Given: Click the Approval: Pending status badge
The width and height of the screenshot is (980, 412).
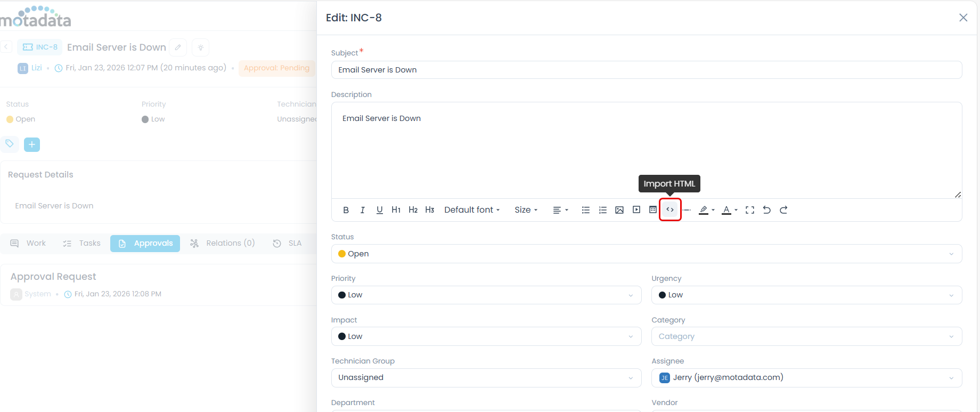Looking at the screenshot, I should pos(276,68).
